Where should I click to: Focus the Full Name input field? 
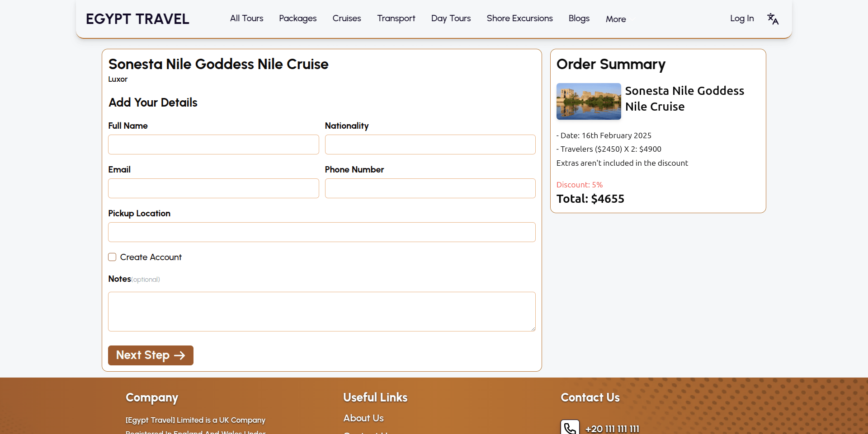point(213,145)
